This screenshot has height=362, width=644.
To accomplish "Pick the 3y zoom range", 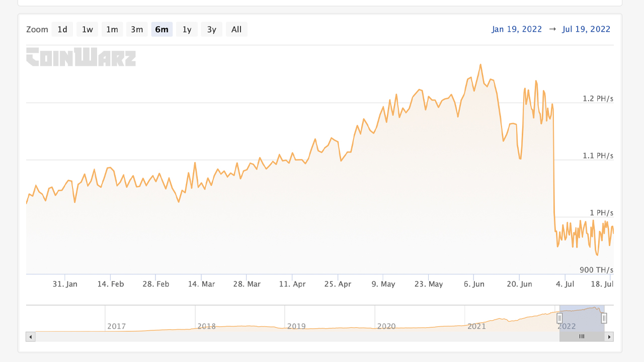I will 212,30.
